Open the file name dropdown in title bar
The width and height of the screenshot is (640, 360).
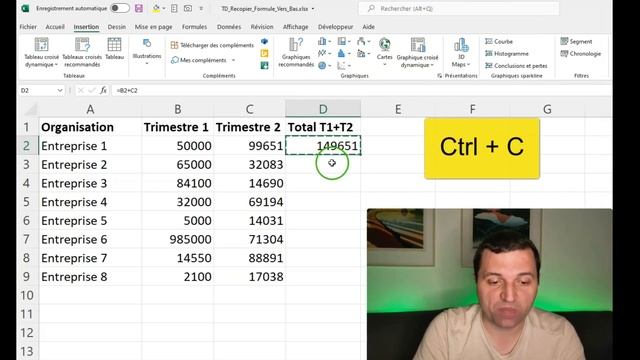point(313,9)
